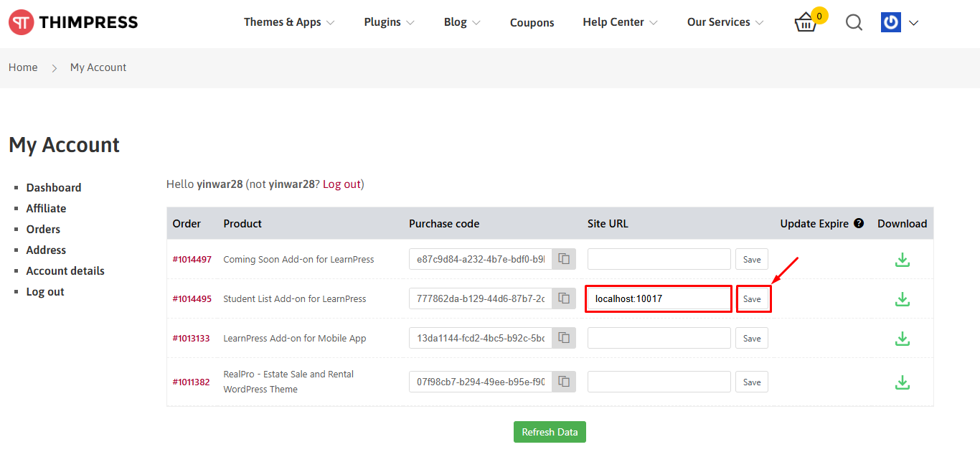Click the Purchase code column header
The width and height of the screenshot is (980, 452).
coord(444,224)
